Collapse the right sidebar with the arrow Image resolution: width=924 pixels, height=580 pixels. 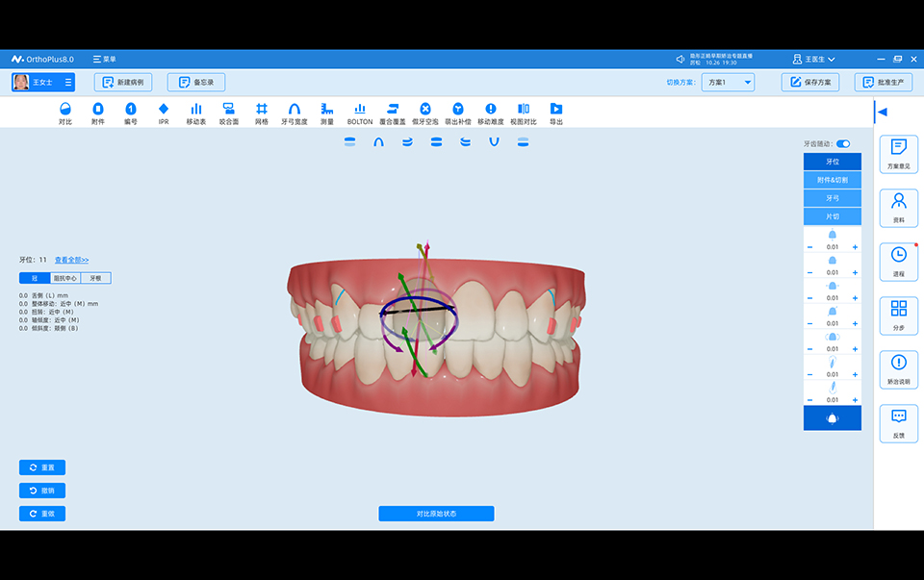click(882, 112)
